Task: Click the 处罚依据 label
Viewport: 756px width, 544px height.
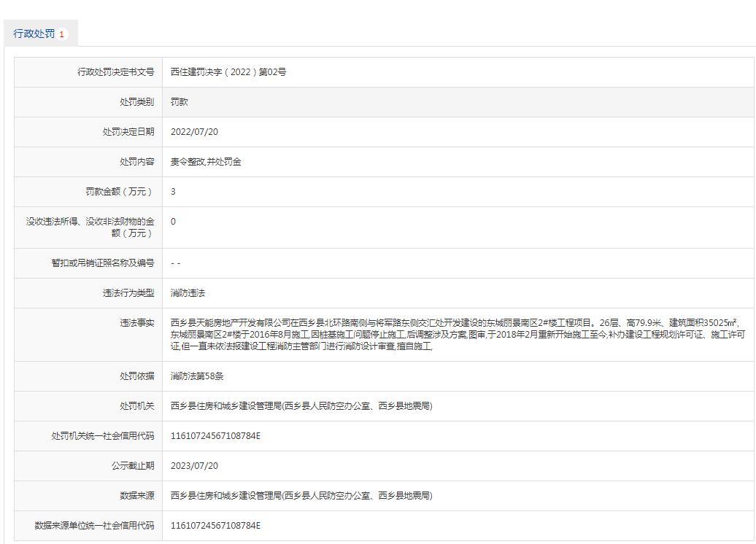Action: pyautogui.click(x=137, y=376)
